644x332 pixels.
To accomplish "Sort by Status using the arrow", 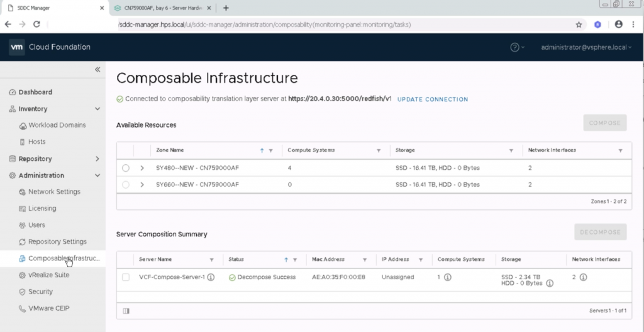I will [286, 260].
